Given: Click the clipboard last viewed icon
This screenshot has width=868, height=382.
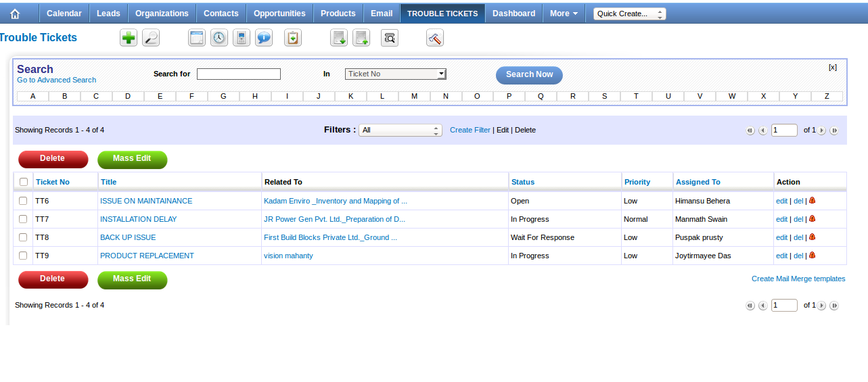Looking at the screenshot, I should [293, 38].
